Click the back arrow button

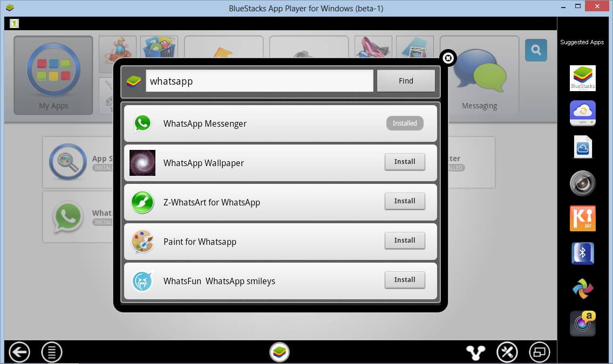pyautogui.click(x=19, y=352)
